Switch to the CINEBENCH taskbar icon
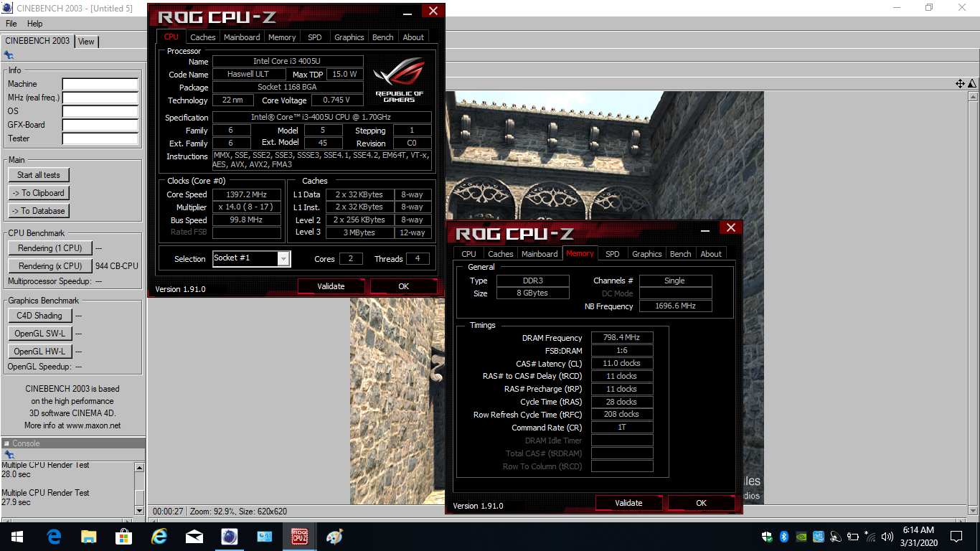The width and height of the screenshot is (980, 551). 230,536
